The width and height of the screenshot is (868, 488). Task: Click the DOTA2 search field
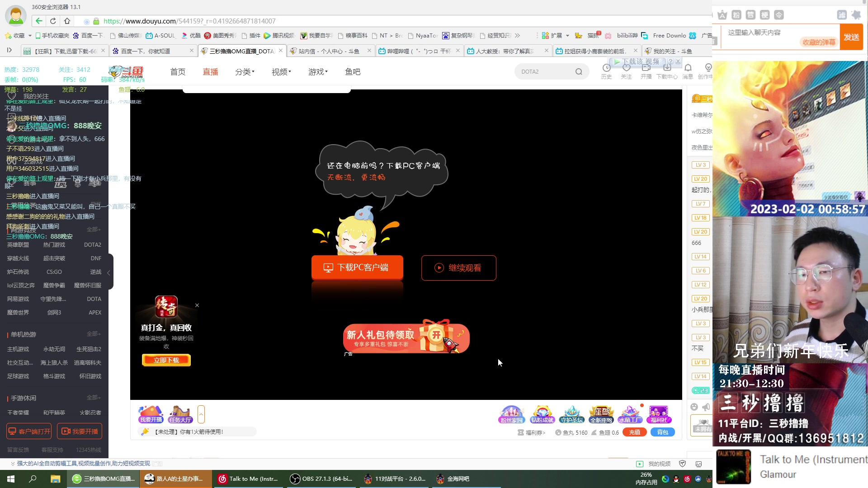pyautogui.click(x=545, y=71)
